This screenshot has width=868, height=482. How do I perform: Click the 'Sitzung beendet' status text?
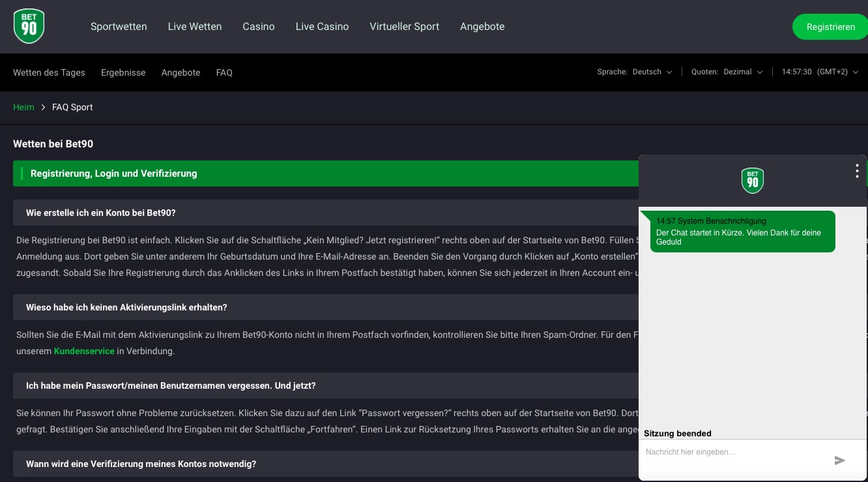678,434
